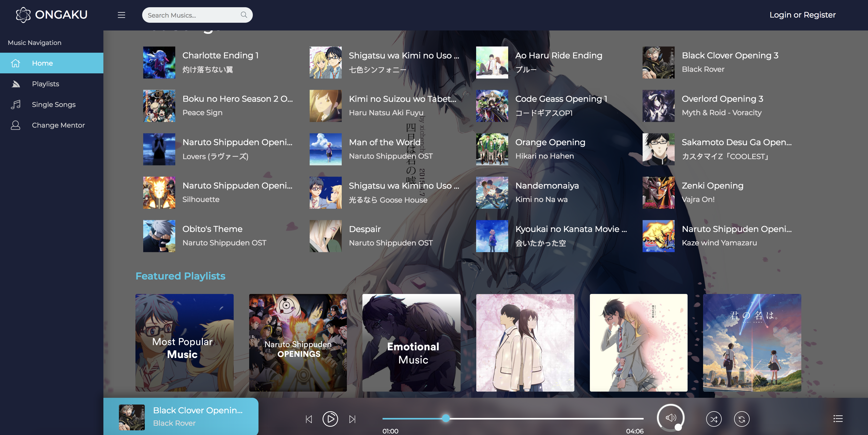Skip to the previous track
This screenshot has height=435, width=868.
309,419
